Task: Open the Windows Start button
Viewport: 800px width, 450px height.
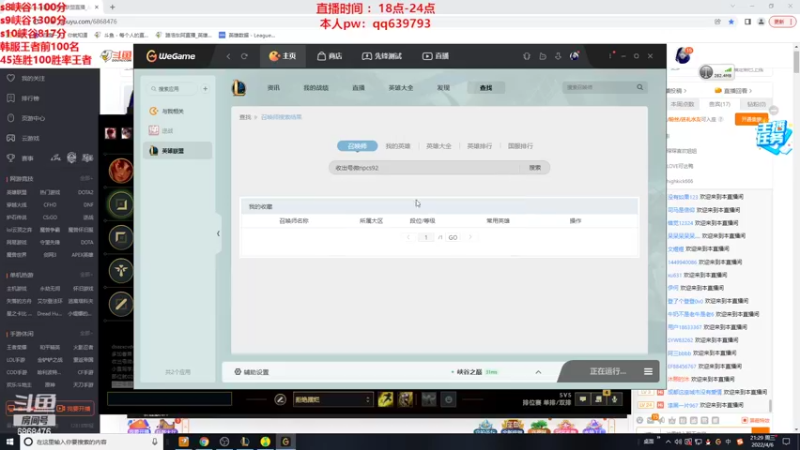Action: [x=9, y=442]
